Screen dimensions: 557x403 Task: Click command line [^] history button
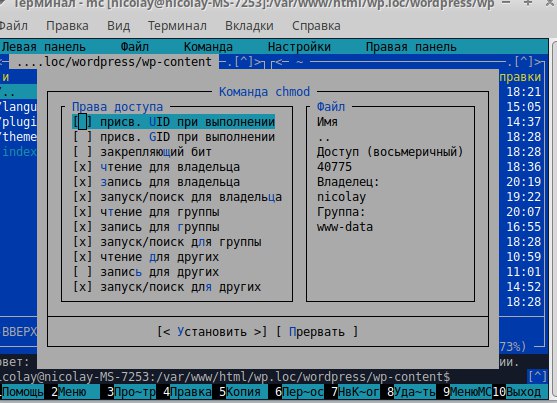tap(537, 376)
